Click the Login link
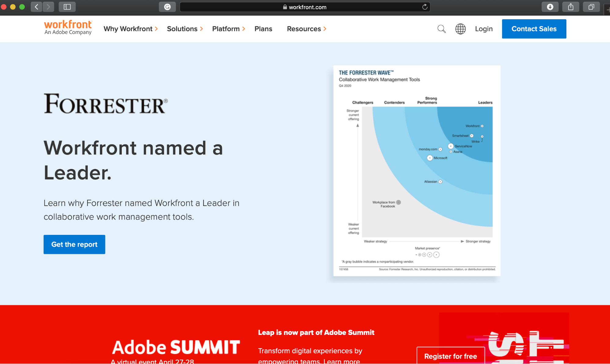The width and height of the screenshot is (610, 364). [x=484, y=29]
